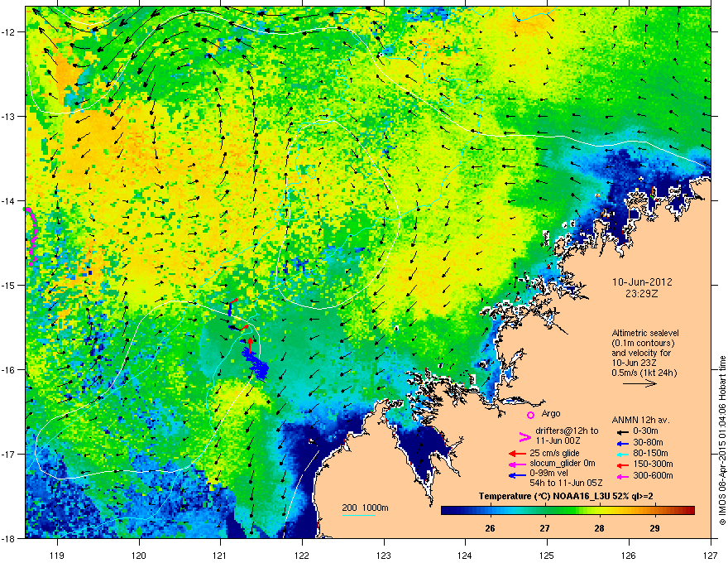Click the 11-Jun 00Z text
728x563 pixels.
(x=558, y=440)
